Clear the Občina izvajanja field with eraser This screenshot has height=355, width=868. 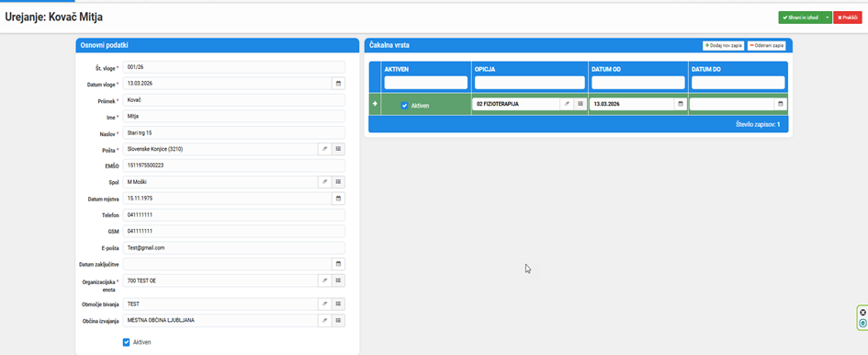pos(325,321)
